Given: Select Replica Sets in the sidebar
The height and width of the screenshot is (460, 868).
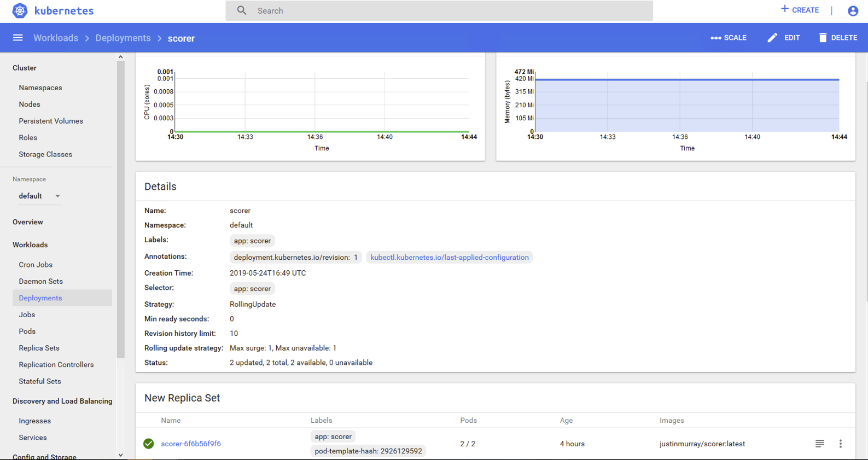Looking at the screenshot, I should pos(39,348).
